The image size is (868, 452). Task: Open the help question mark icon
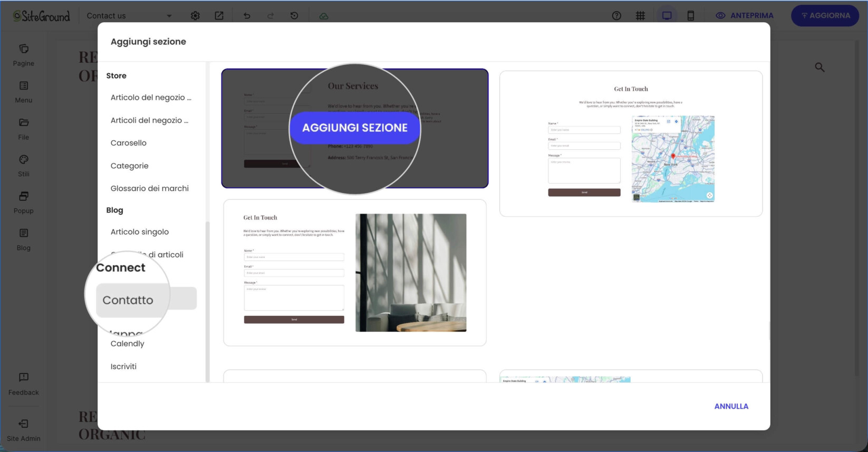pos(616,16)
